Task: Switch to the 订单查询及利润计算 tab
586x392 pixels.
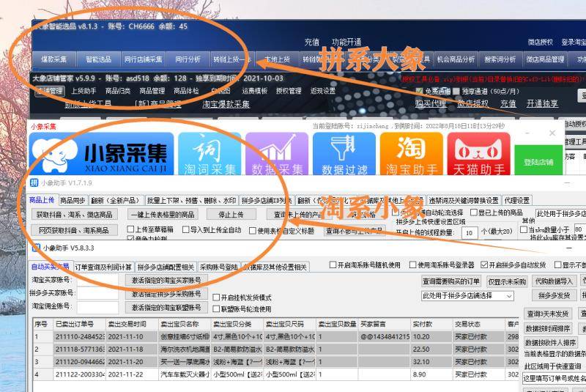Action: (103, 267)
